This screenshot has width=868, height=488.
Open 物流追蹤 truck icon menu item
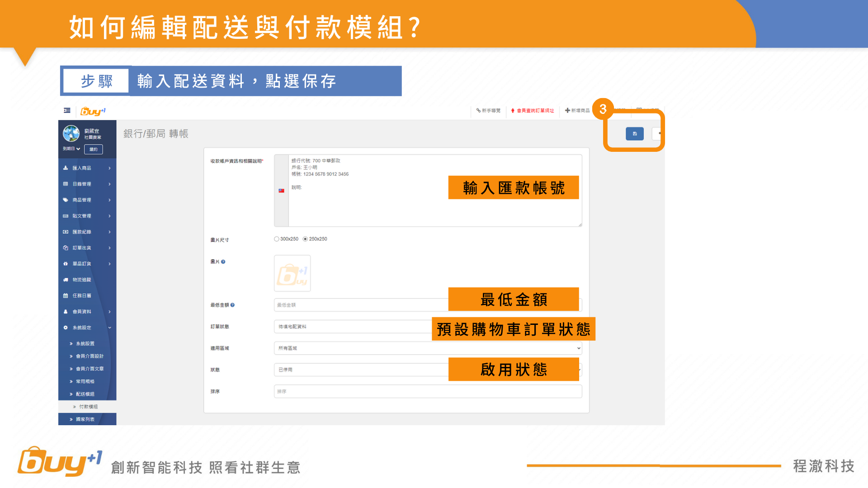[81, 280]
